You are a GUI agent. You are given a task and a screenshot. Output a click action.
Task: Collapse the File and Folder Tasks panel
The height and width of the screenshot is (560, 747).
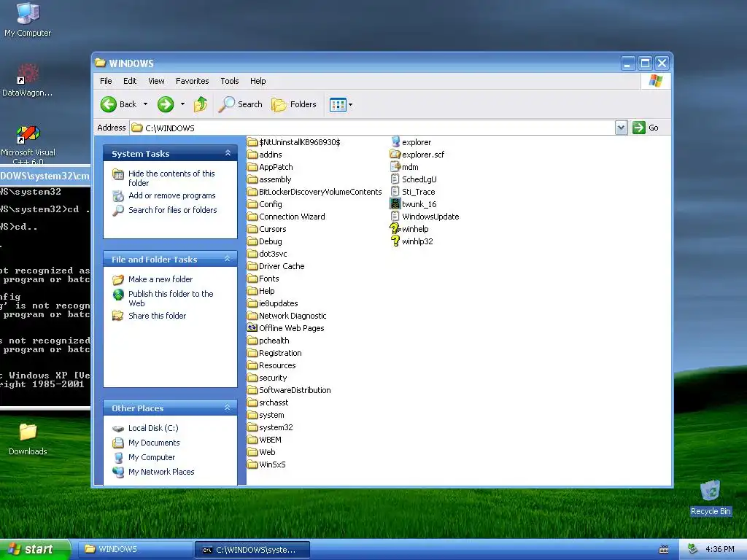[x=228, y=259]
